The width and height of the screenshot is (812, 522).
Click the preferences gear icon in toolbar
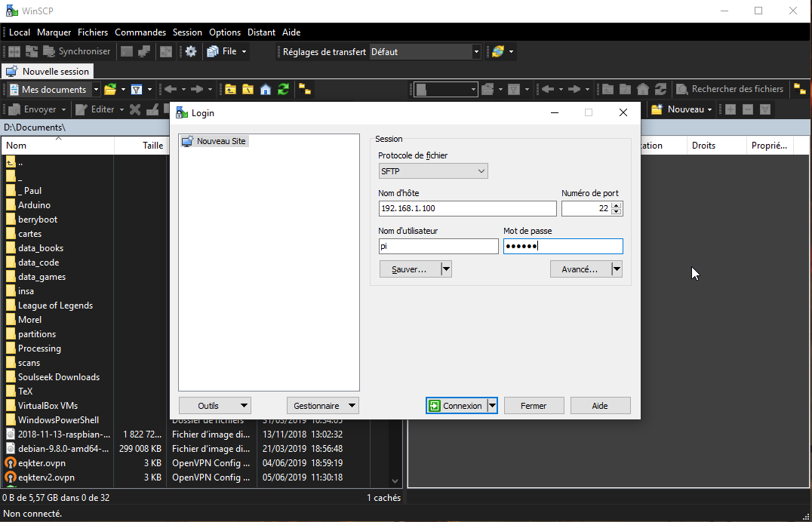pos(191,51)
